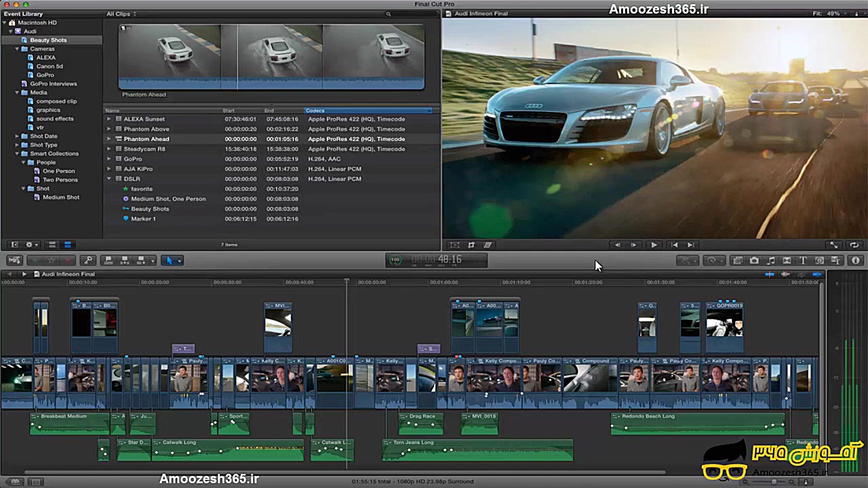Open the edit options dropdown arrow

(153, 260)
